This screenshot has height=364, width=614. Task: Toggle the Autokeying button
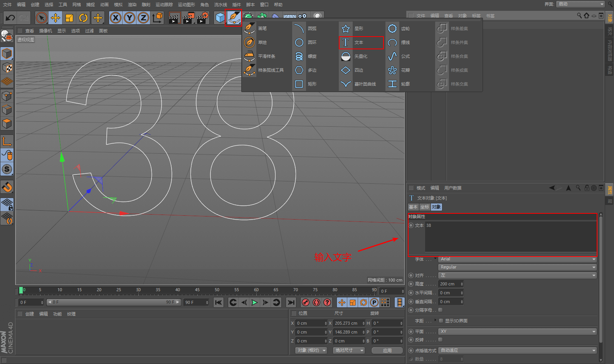click(316, 302)
